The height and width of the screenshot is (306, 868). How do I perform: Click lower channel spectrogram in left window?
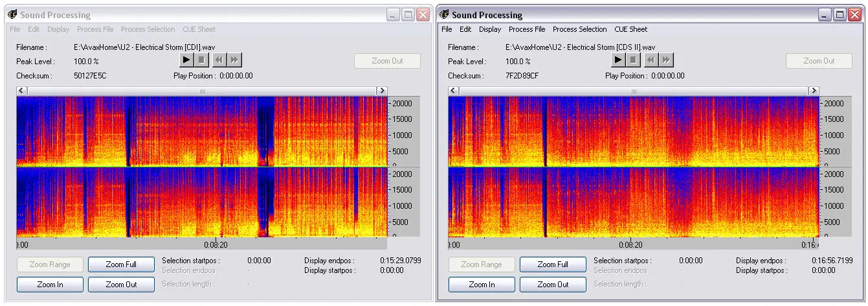pos(201,202)
